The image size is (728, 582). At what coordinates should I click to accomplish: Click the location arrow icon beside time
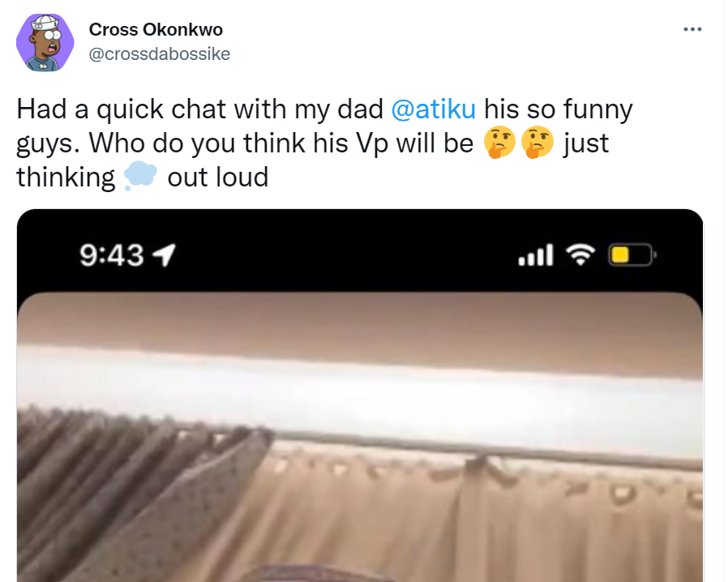[x=165, y=255]
